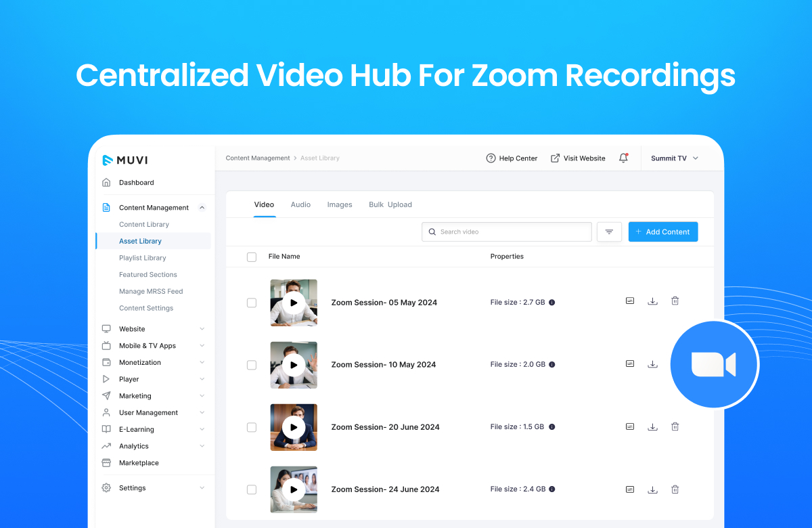Image resolution: width=812 pixels, height=528 pixels.
Task: Download Zoom Session- 05 May 2024
Action: point(652,301)
